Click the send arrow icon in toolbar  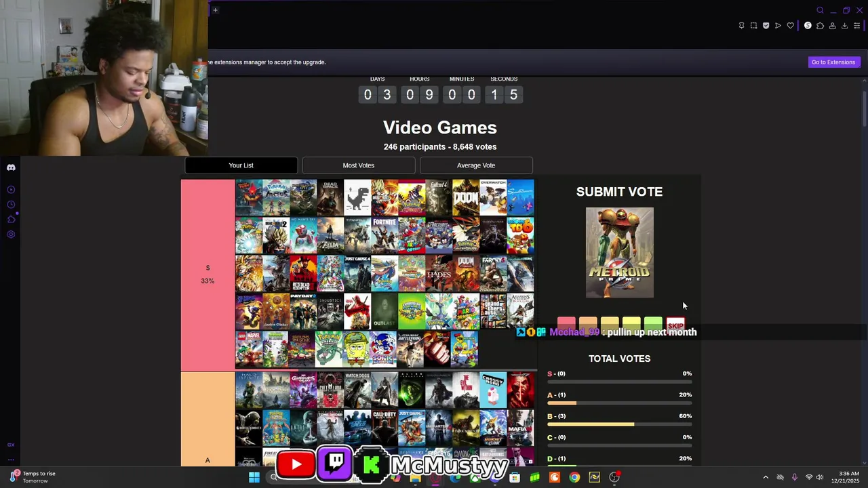[778, 26]
